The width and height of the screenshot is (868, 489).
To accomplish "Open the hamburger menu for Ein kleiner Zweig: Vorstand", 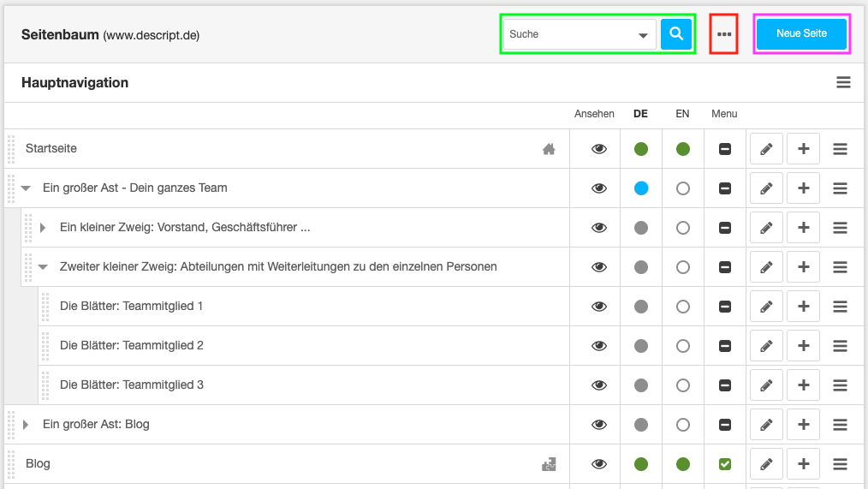I will [840, 228].
